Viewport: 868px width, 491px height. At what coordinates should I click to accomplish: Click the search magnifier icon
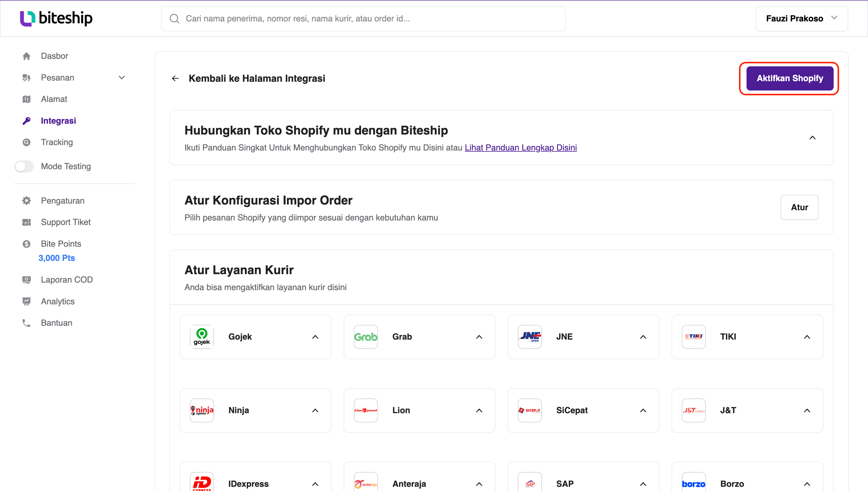[x=174, y=18]
